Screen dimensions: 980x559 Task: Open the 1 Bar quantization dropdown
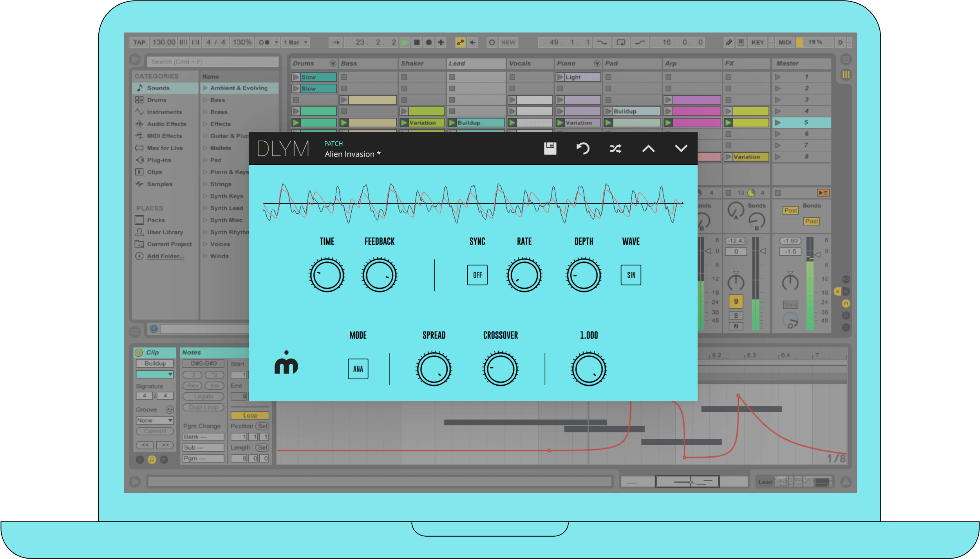click(x=295, y=42)
